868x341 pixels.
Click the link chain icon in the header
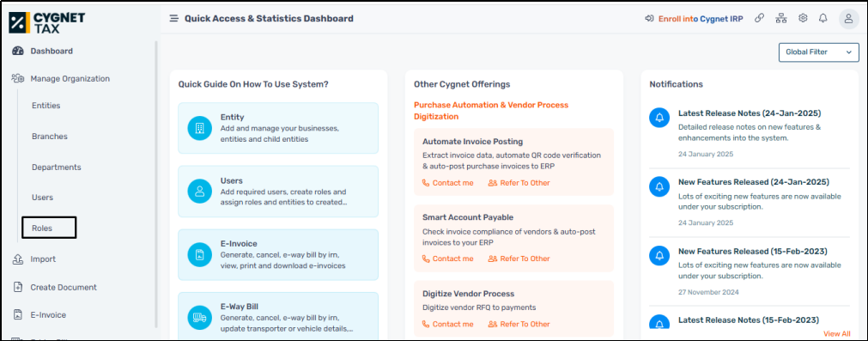pos(760,18)
